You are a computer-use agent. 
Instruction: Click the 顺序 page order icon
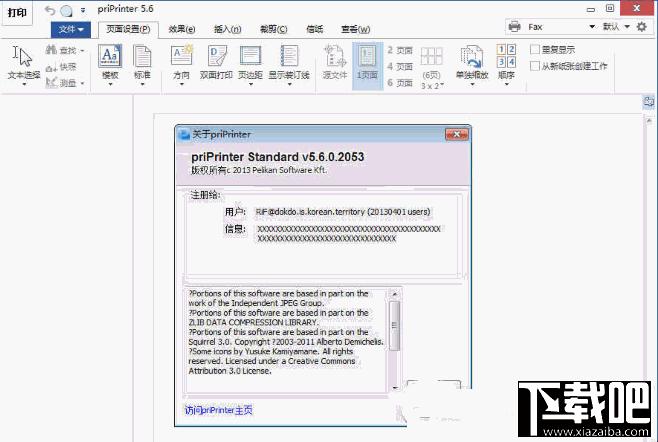coord(506,56)
